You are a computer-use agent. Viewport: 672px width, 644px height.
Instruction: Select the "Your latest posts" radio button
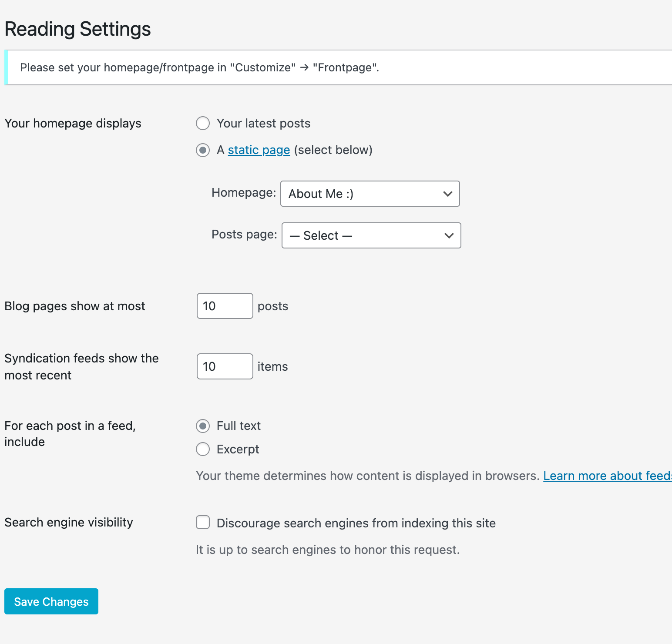pyautogui.click(x=203, y=124)
